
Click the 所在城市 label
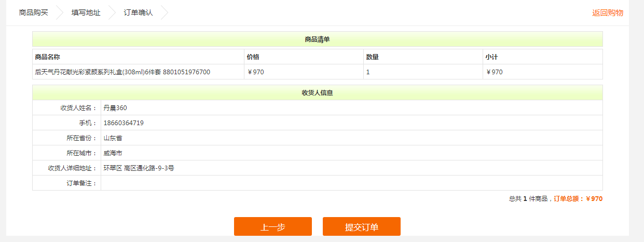point(81,153)
